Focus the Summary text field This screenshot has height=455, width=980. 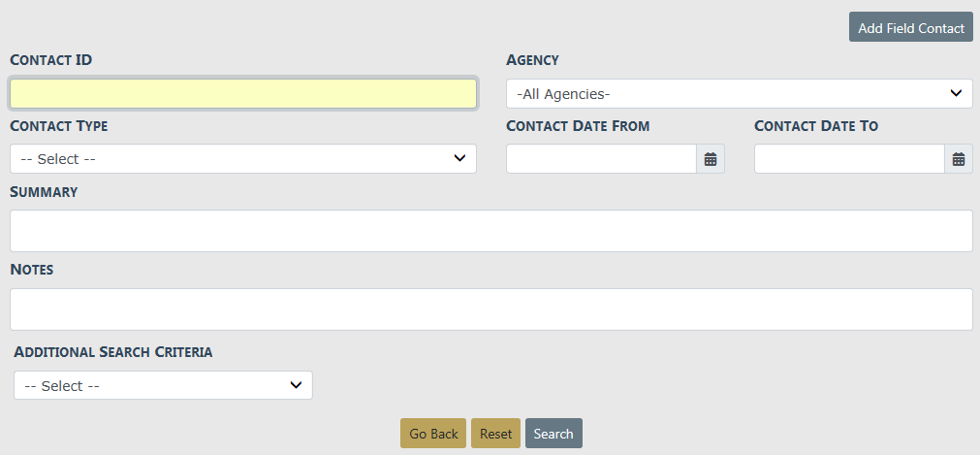(490, 231)
